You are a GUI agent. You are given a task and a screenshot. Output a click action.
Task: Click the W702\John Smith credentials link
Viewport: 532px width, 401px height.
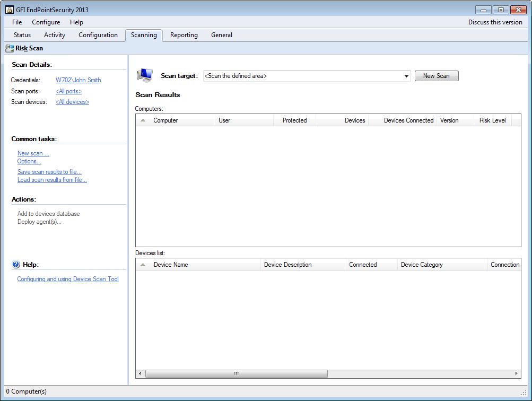(x=78, y=80)
